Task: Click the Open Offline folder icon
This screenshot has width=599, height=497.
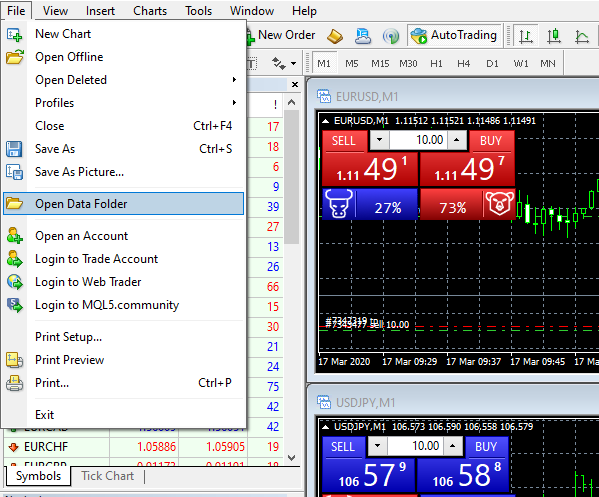Action: click(15, 57)
